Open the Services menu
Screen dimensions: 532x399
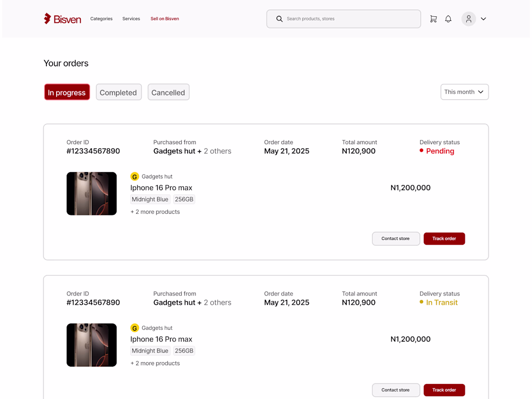(131, 19)
